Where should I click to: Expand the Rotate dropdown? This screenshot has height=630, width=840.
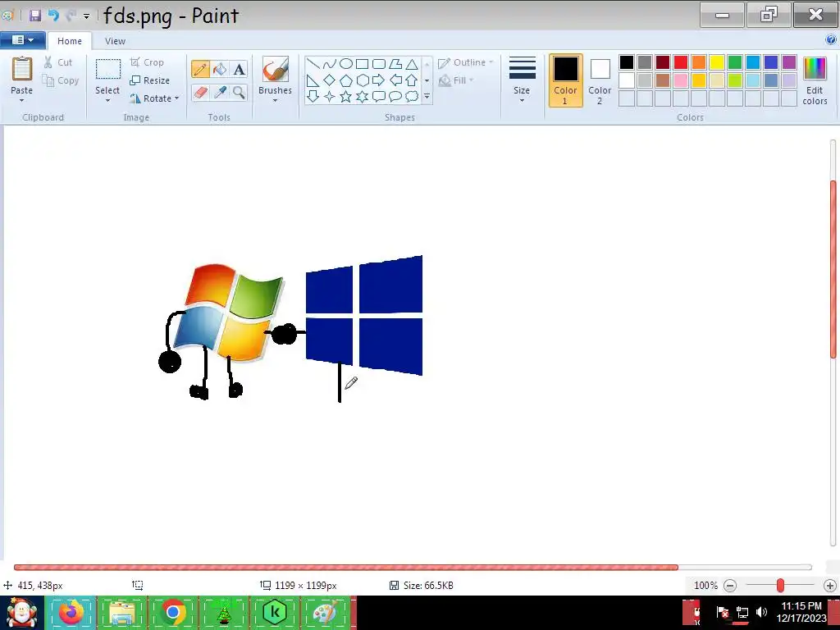point(177,98)
